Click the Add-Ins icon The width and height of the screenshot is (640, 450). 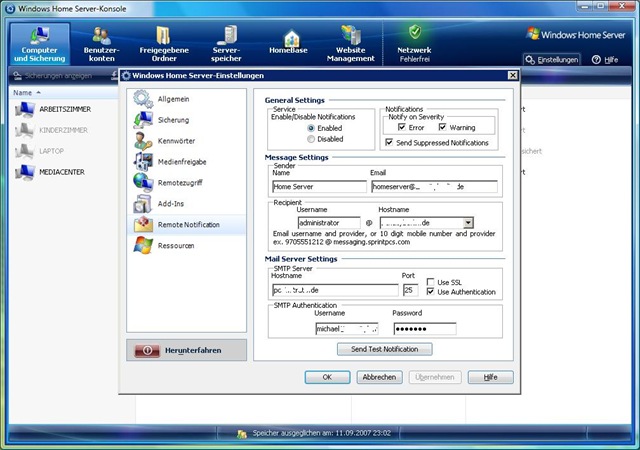(x=143, y=204)
